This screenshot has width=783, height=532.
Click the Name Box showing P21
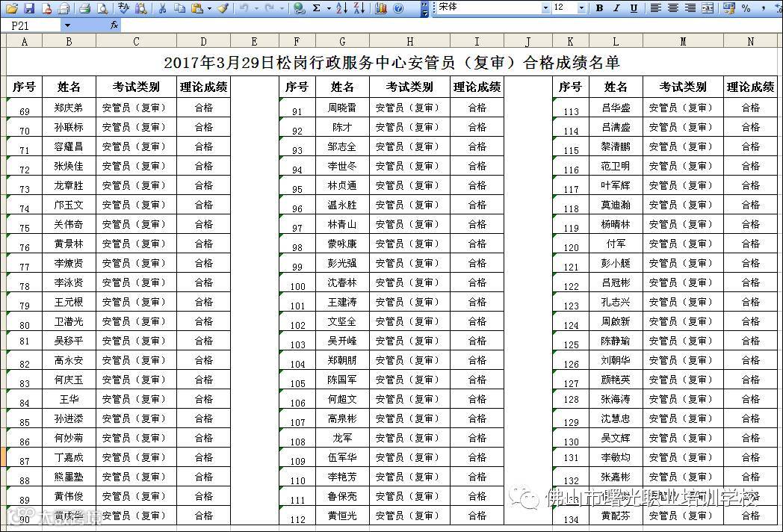(x=31, y=25)
